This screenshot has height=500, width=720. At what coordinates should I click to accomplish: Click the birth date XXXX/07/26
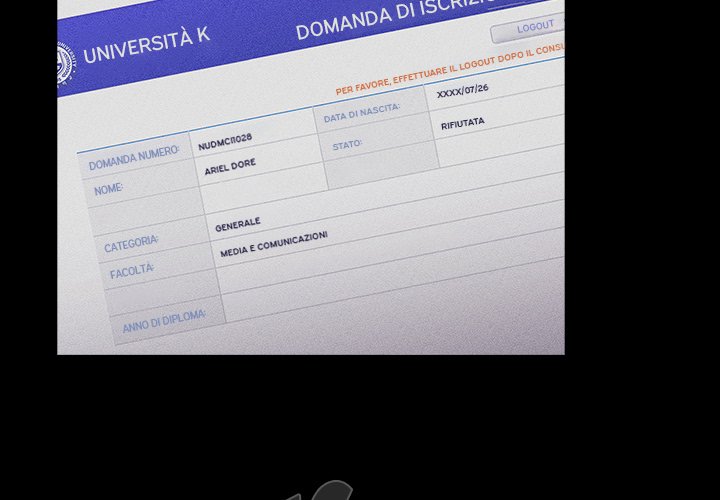point(463,91)
